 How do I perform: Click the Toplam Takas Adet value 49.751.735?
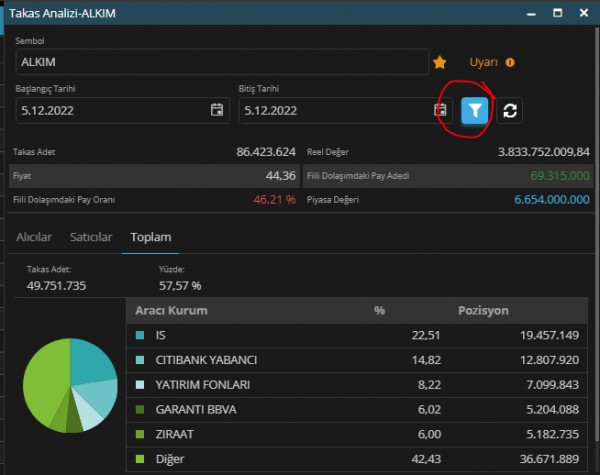pyautogui.click(x=57, y=286)
